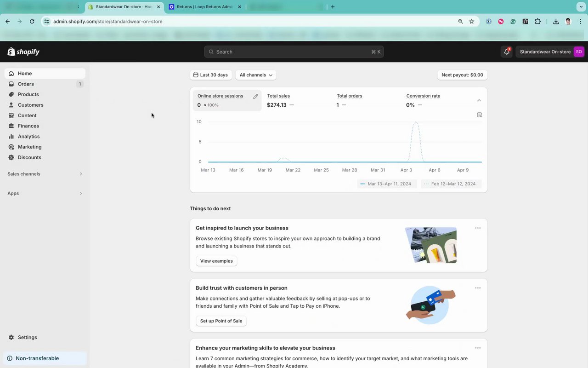This screenshot has height=368, width=588.
Task: Go back in browser history
Action: 8,21
